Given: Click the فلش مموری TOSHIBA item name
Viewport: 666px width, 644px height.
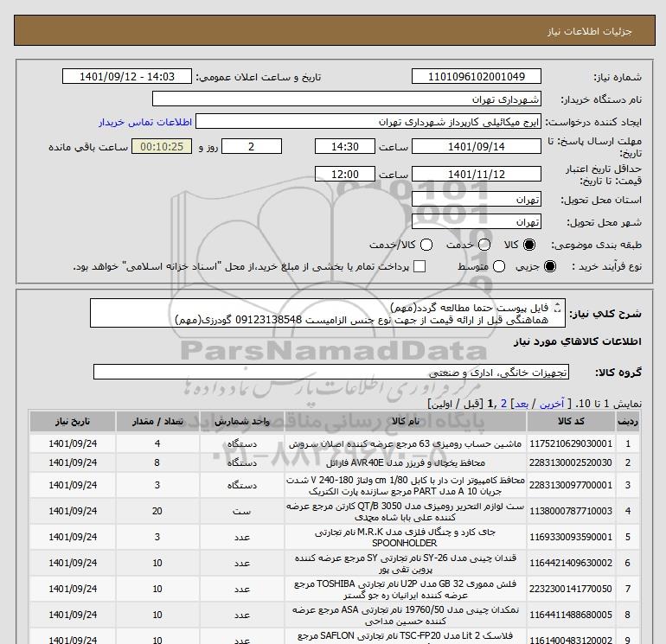Looking at the screenshot, I should pyautogui.click(x=405, y=589).
